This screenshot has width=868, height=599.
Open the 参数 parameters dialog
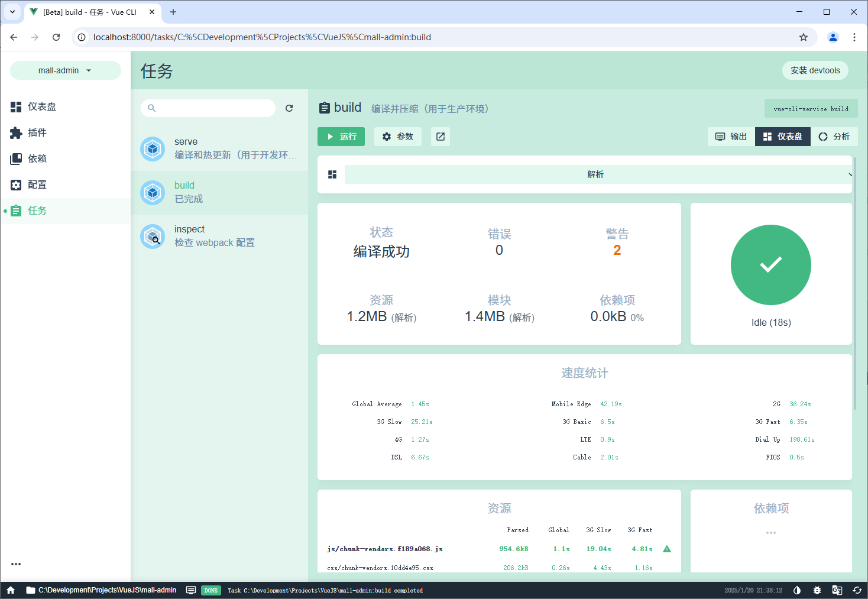click(x=398, y=137)
